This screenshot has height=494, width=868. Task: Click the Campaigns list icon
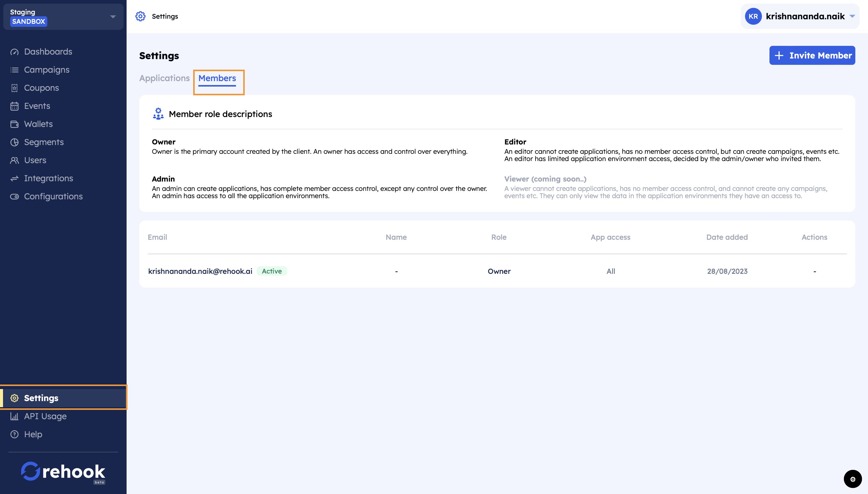point(14,70)
